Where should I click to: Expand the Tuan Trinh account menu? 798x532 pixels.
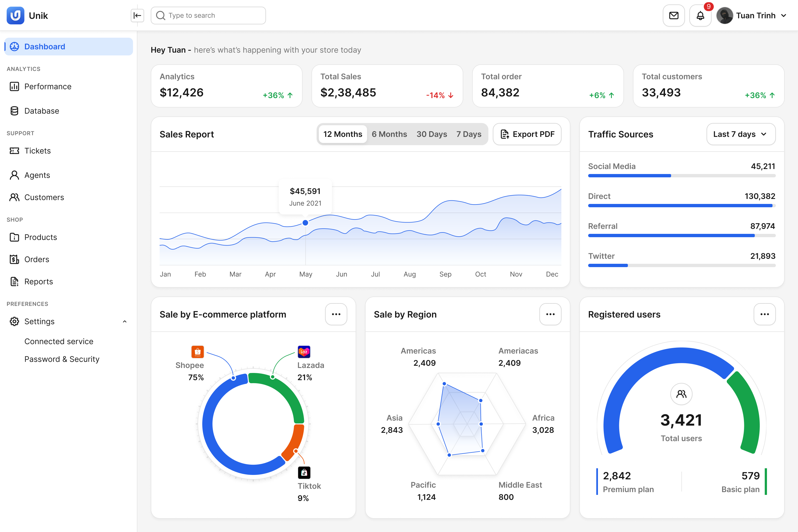(x=784, y=16)
